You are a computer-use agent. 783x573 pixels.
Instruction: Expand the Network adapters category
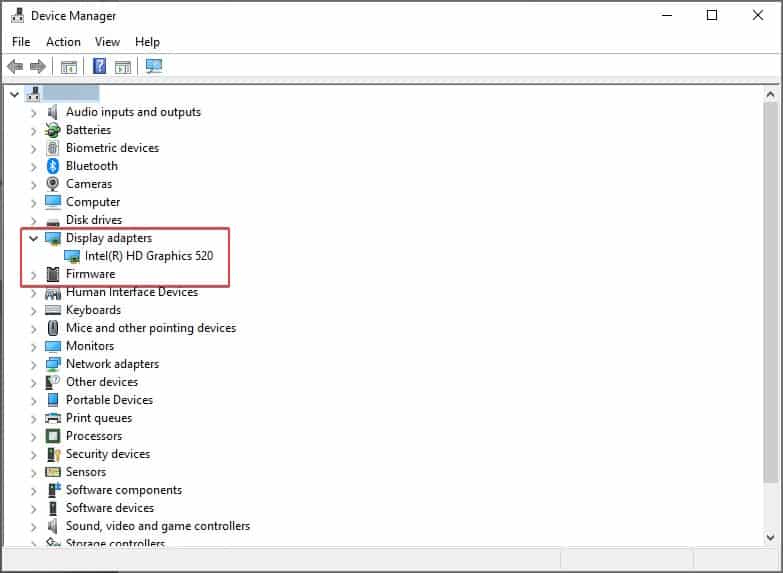click(x=34, y=364)
